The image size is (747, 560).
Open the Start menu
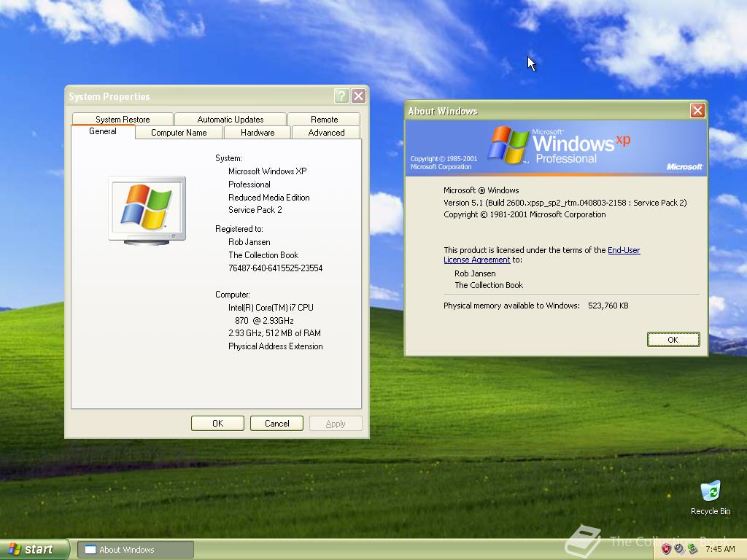[34, 549]
